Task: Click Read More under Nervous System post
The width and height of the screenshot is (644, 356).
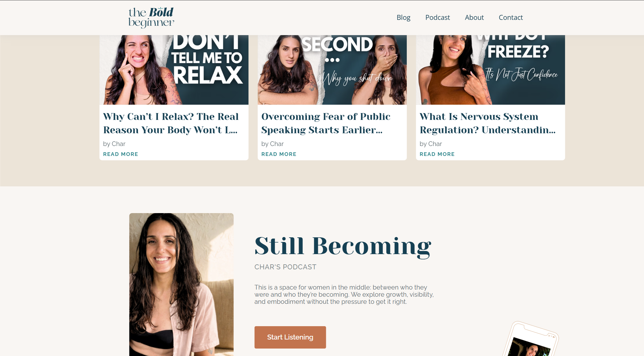Action: click(437, 154)
